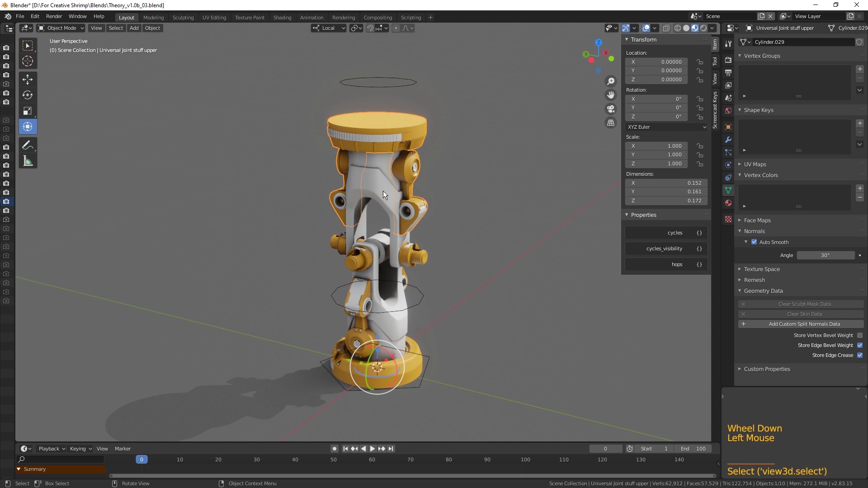Switch to perspective/orthographic grid icon
Viewport: 868px width, 488px height.
(x=611, y=123)
